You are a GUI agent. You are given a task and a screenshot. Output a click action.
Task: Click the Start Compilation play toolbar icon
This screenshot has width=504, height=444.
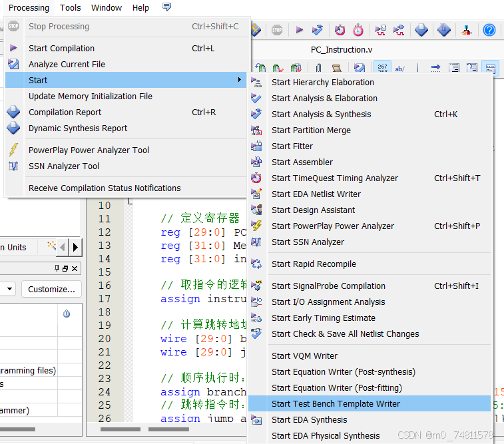[x=299, y=30]
